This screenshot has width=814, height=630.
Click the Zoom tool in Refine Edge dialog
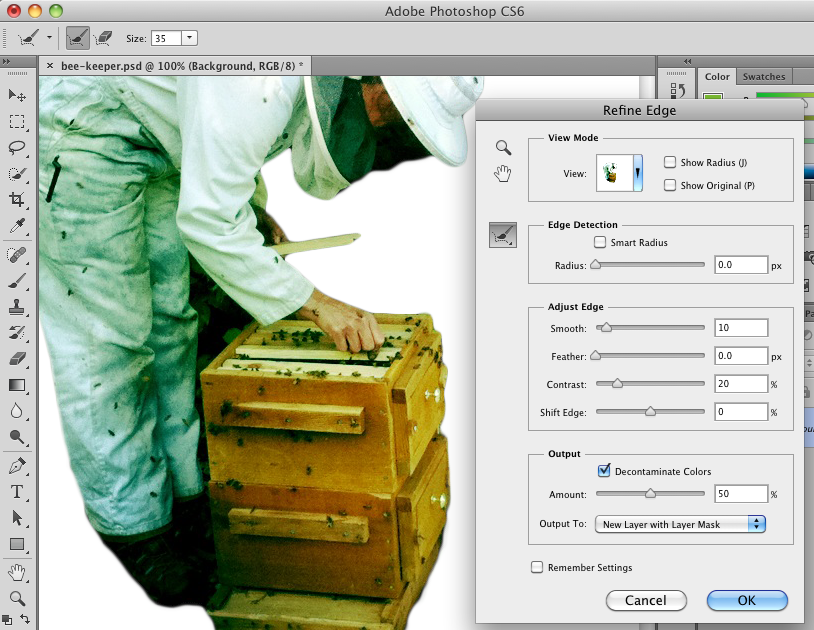pos(504,147)
